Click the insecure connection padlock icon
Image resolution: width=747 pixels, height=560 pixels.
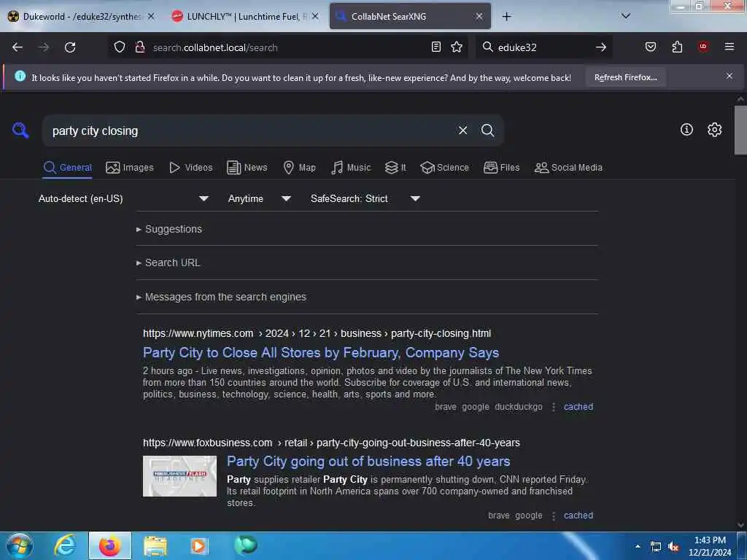(x=140, y=47)
